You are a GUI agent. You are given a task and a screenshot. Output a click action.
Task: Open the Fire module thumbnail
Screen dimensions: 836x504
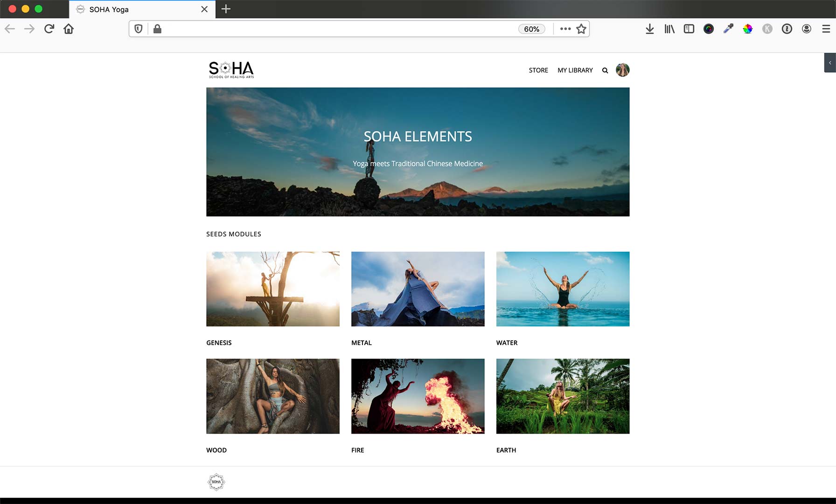418,396
